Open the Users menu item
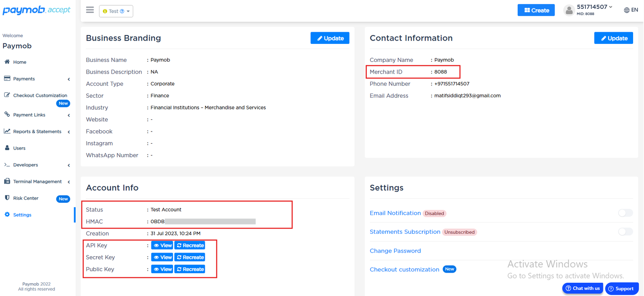The height and width of the screenshot is (296, 644). [x=19, y=148]
